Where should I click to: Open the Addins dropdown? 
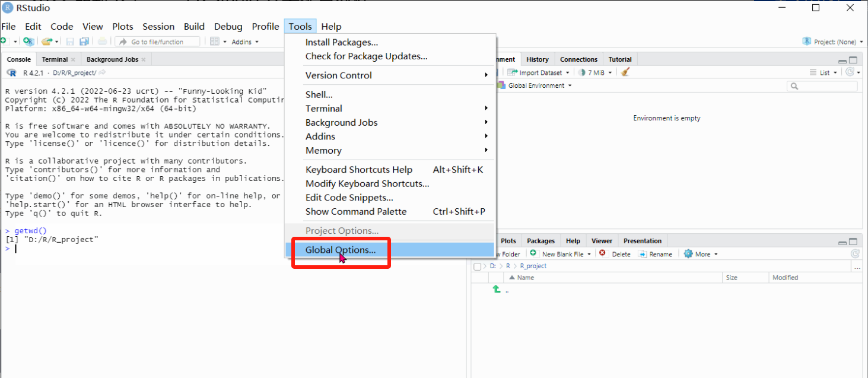245,42
